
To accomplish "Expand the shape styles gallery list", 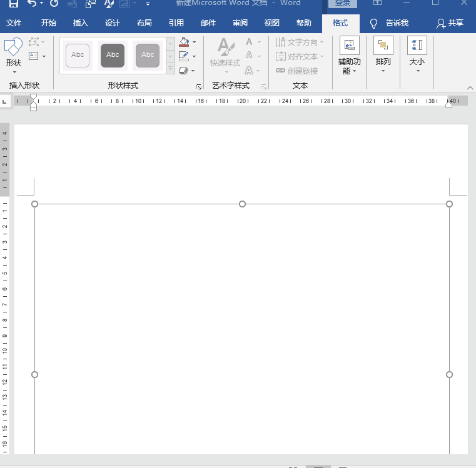I will pyautogui.click(x=171, y=69).
